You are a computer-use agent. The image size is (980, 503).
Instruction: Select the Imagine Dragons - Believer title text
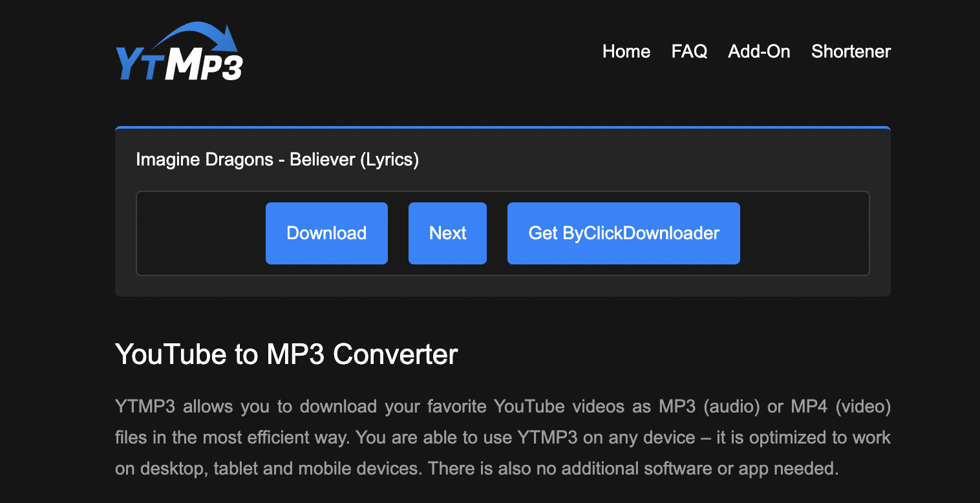pos(277,160)
